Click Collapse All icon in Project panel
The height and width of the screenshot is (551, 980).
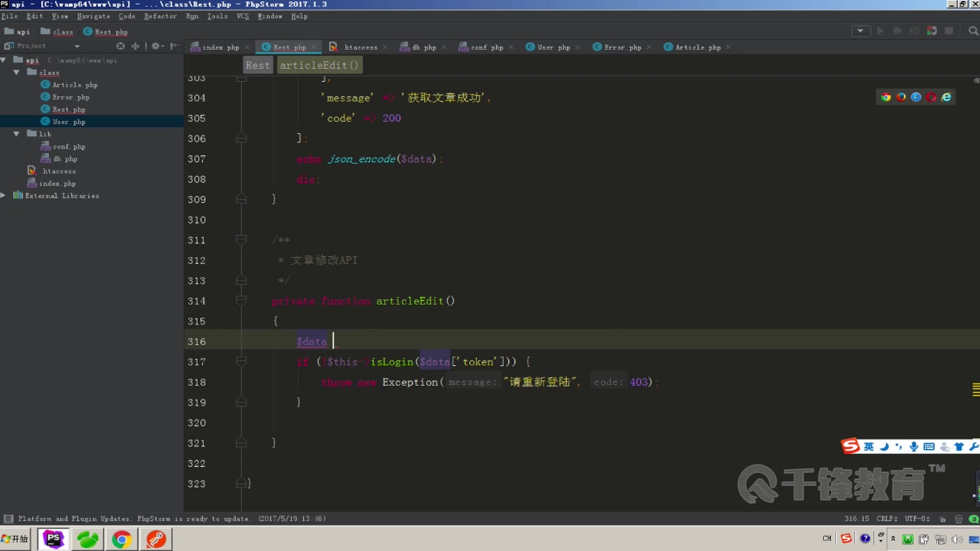coord(136,46)
